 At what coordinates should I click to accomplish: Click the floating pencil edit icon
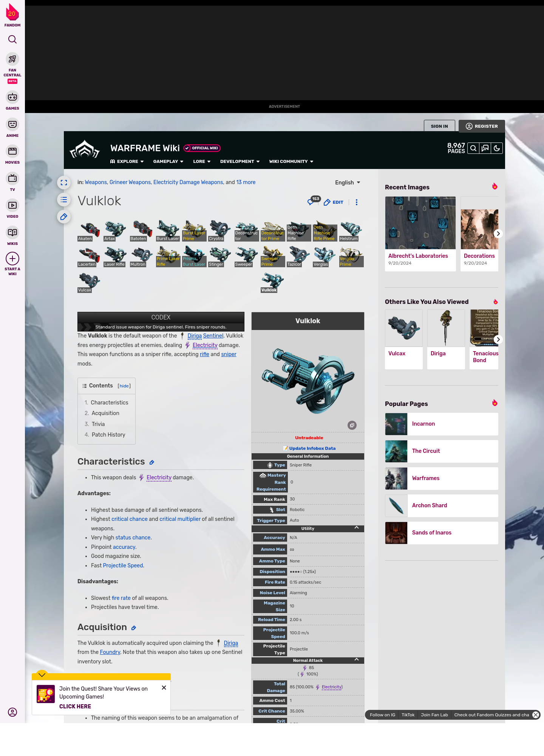pos(64,217)
